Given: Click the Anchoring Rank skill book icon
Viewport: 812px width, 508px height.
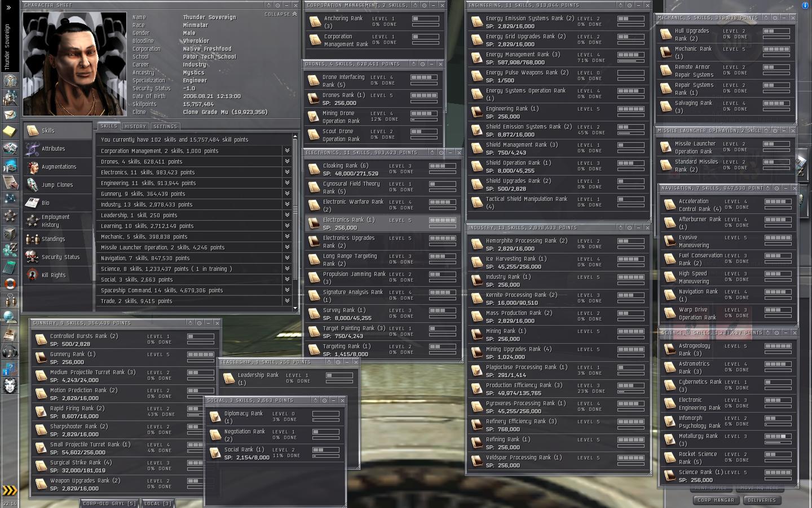Looking at the screenshot, I should [315, 22].
